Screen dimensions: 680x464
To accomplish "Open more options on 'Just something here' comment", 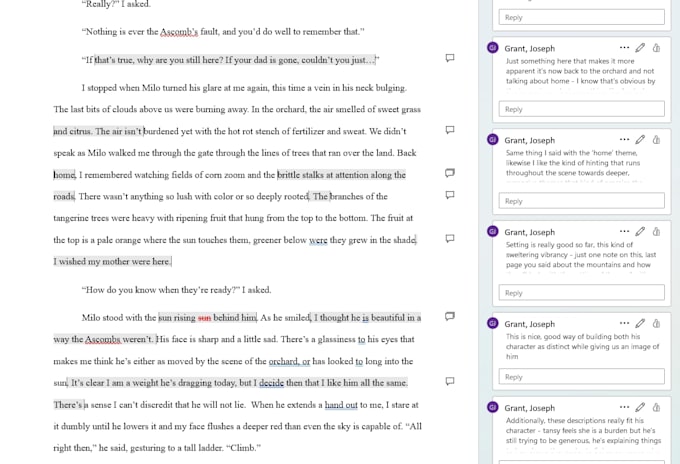I will [x=624, y=48].
